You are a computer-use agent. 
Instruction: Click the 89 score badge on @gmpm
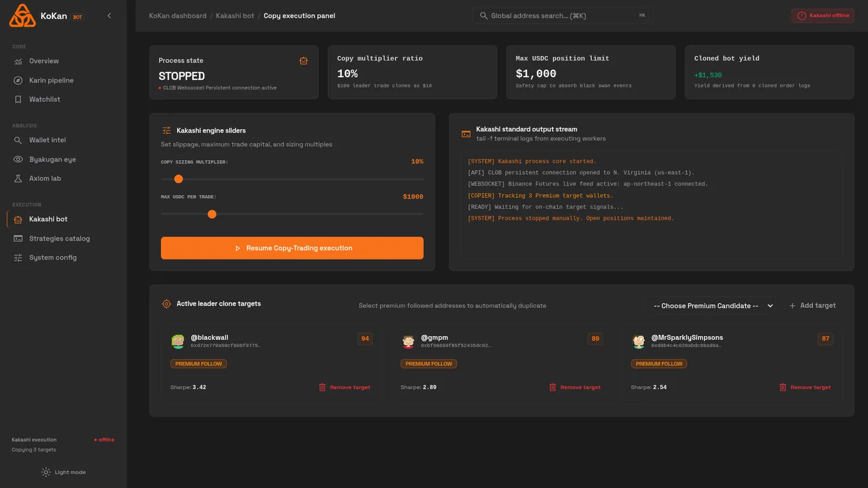pyautogui.click(x=595, y=339)
